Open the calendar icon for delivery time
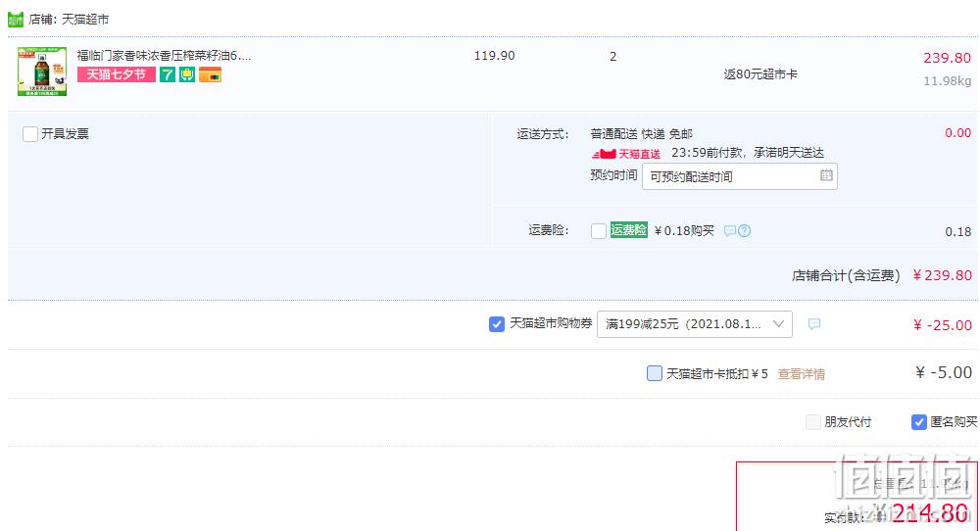Image resolution: width=980 pixels, height=531 pixels. click(826, 175)
